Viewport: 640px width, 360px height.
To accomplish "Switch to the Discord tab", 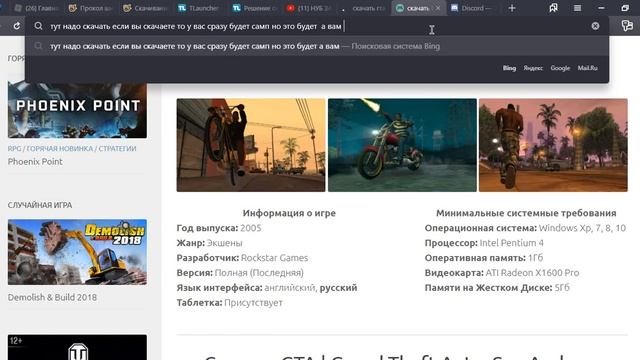I will click(x=472, y=8).
